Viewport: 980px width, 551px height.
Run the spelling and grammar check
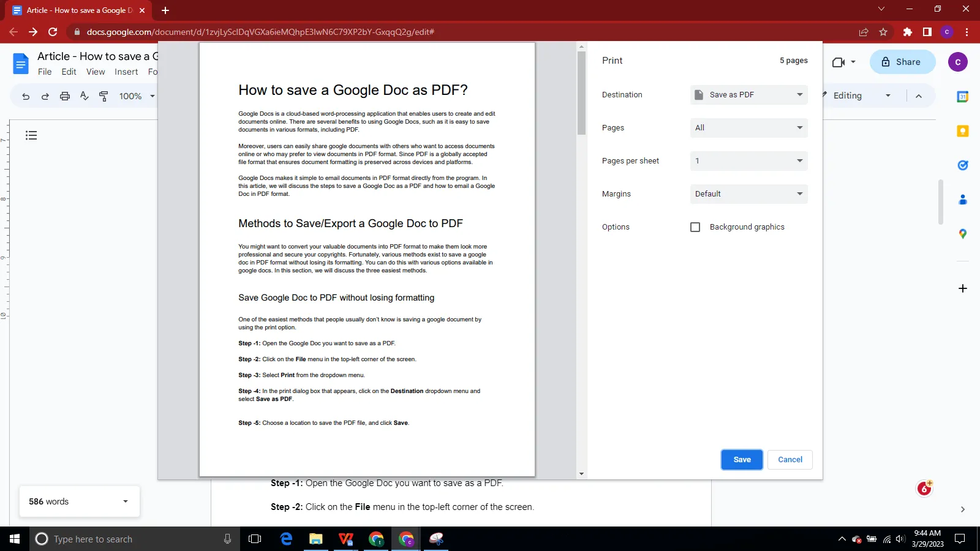(85, 96)
